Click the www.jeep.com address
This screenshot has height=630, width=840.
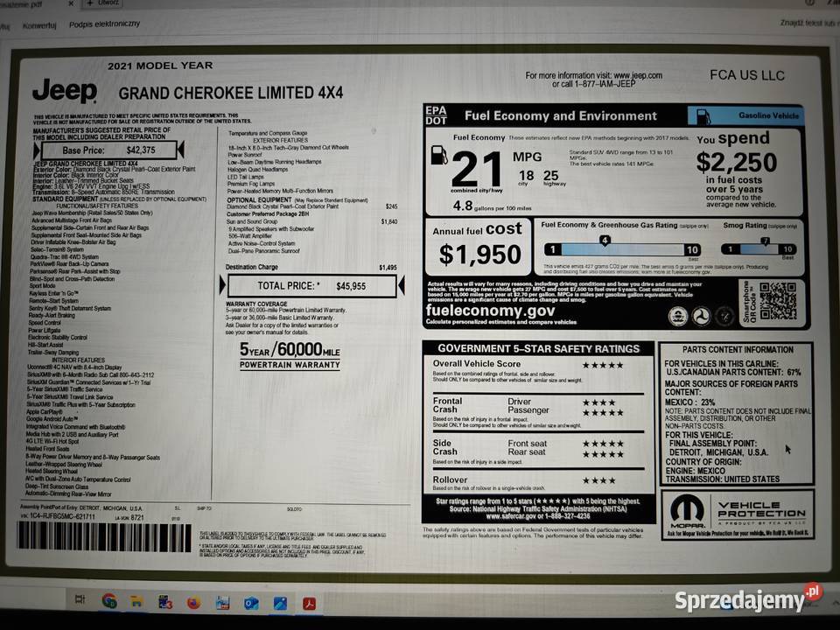pyautogui.click(x=638, y=75)
